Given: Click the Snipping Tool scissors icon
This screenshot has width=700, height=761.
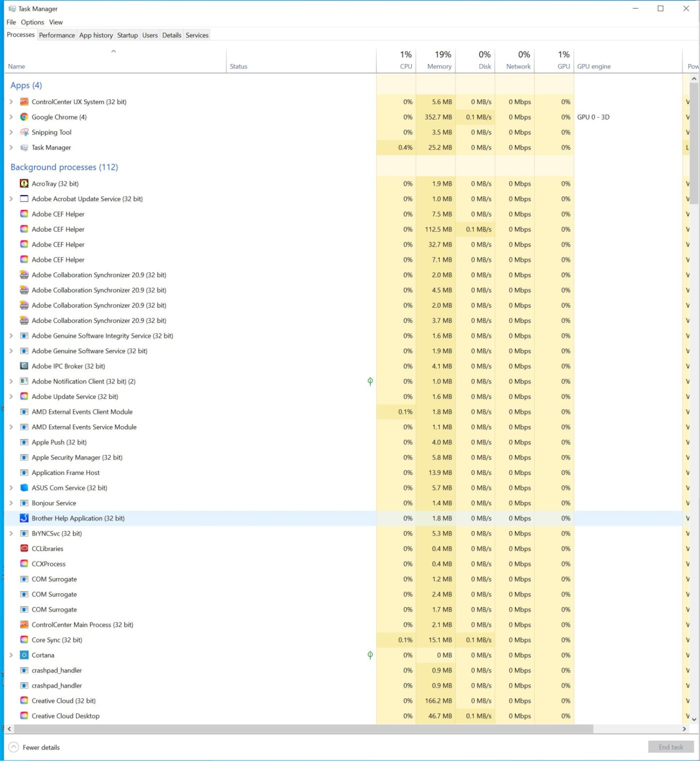Looking at the screenshot, I should click(23, 132).
